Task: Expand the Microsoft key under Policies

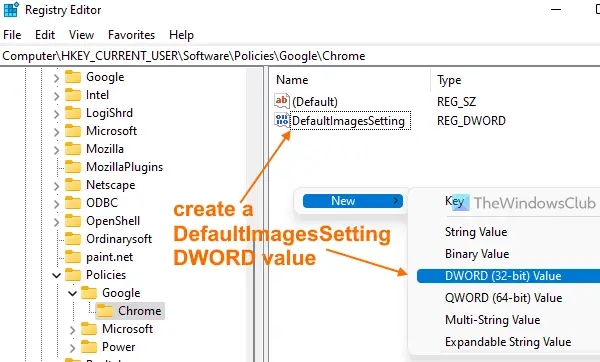Action: pyautogui.click(x=72, y=329)
